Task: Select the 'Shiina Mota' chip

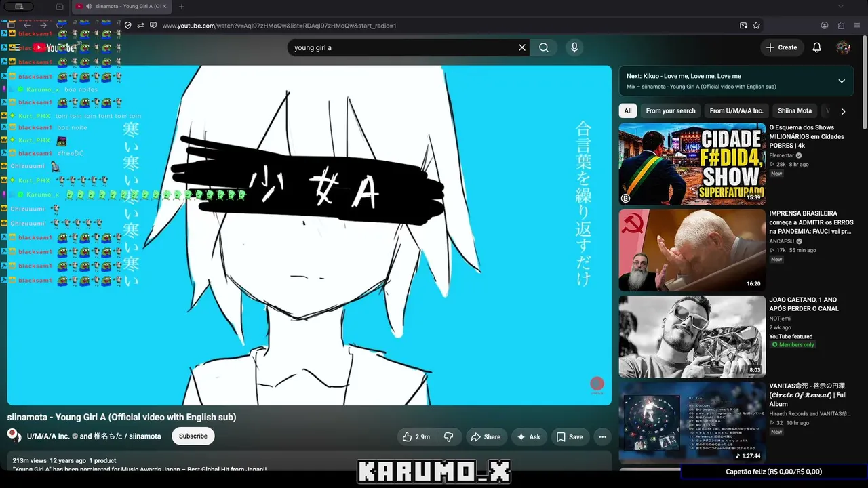Action: [795, 111]
